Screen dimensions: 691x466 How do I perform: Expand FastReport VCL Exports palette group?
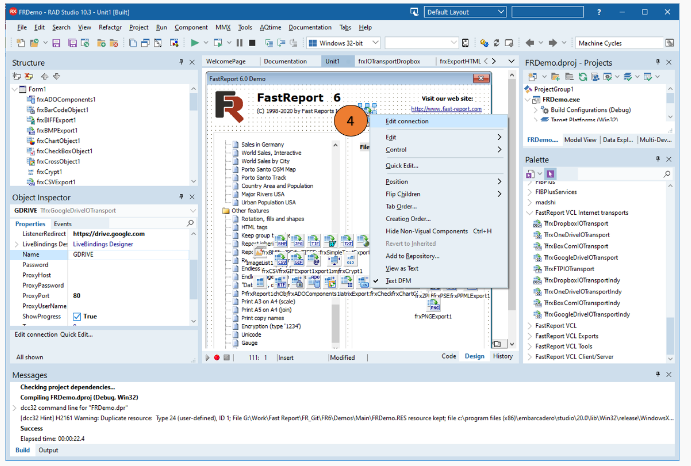[x=530, y=336]
